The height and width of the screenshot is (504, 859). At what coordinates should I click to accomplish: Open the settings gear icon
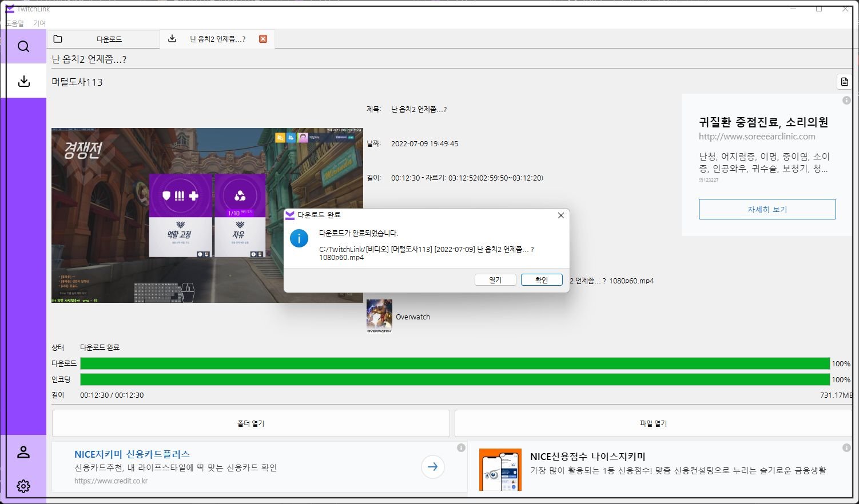tap(23, 486)
